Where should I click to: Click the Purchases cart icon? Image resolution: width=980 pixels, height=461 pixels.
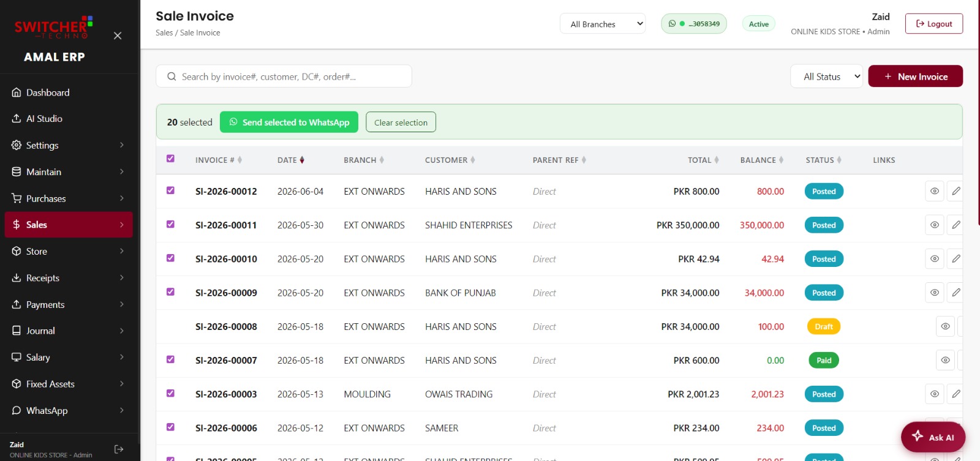click(x=17, y=198)
